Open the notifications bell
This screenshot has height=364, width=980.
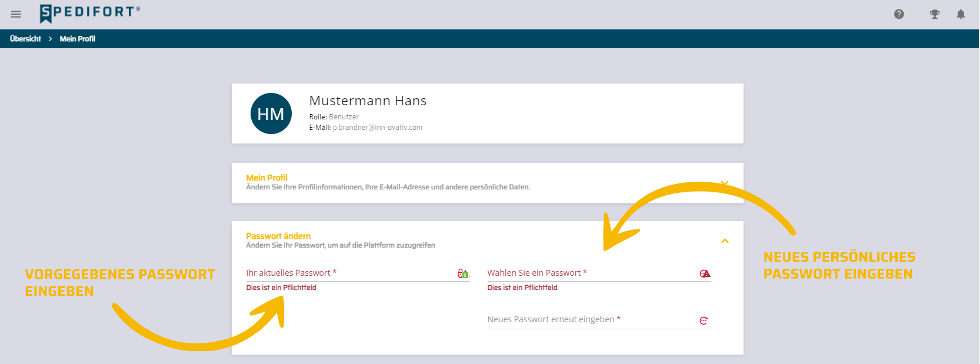(961, 14)
